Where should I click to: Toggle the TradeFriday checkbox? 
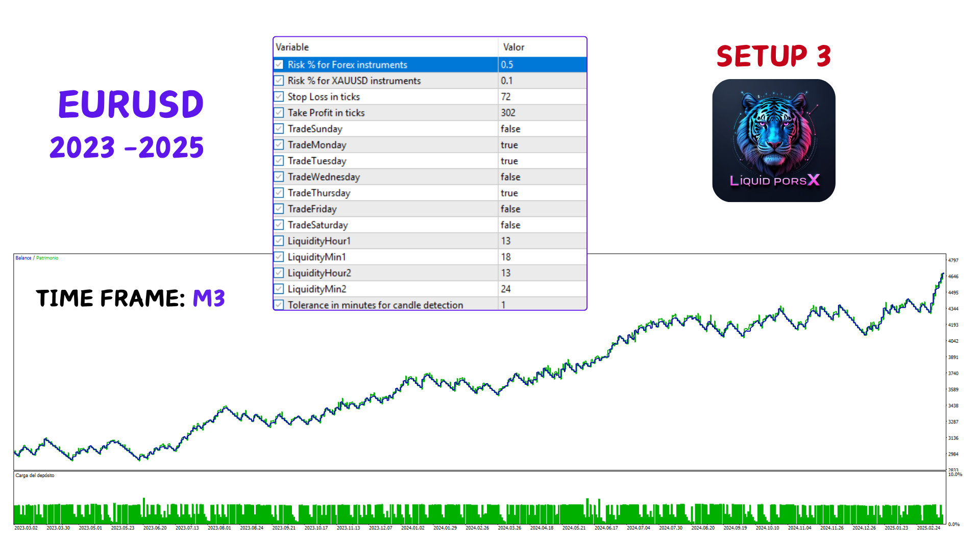point(279,209)
